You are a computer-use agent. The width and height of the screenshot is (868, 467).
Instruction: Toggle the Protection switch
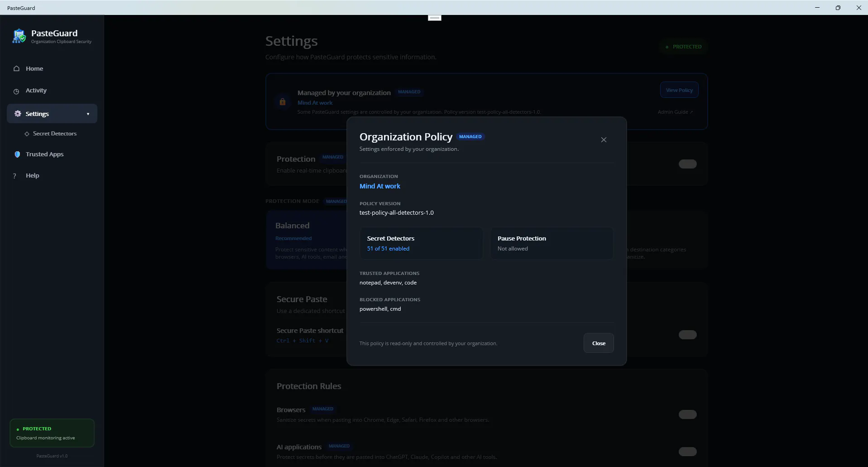click(687, 164)
